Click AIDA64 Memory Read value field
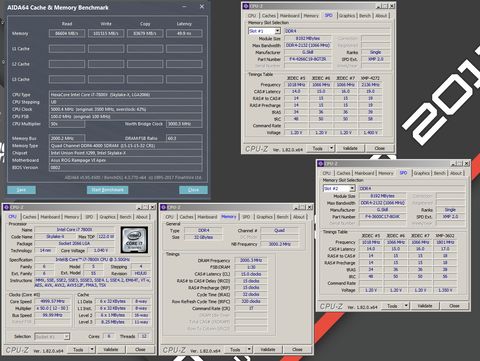480x361 pixels. pos(67,33)
